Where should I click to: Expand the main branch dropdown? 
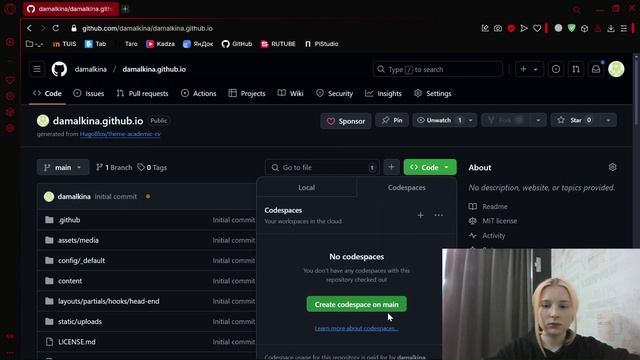[x=63, y=167]
